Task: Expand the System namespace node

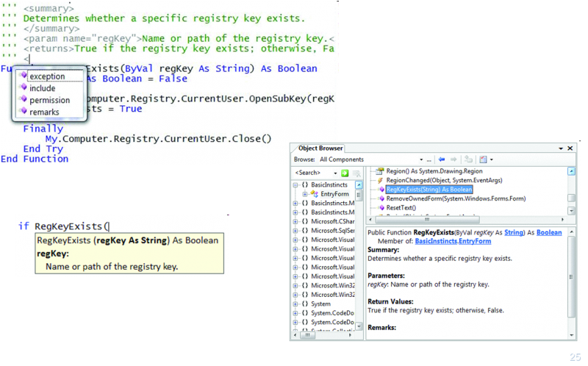Action: click(296, 304)
